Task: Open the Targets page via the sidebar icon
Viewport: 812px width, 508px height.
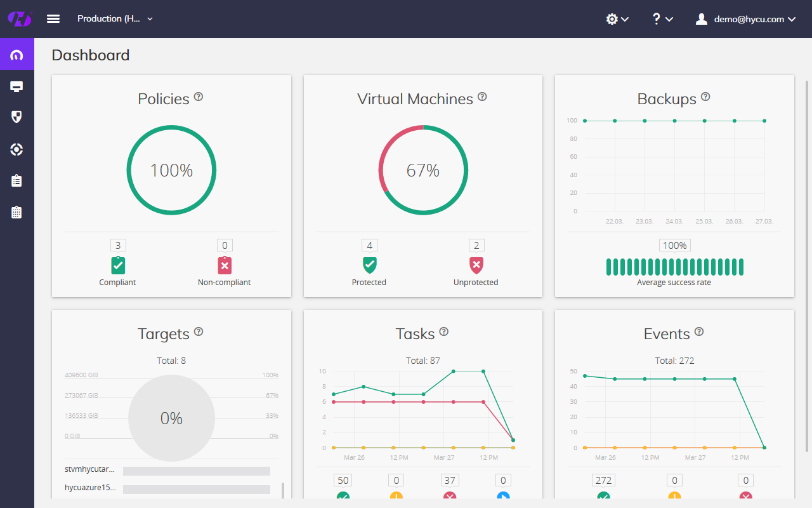Action: pyautogui.click(x=17, y=149)
